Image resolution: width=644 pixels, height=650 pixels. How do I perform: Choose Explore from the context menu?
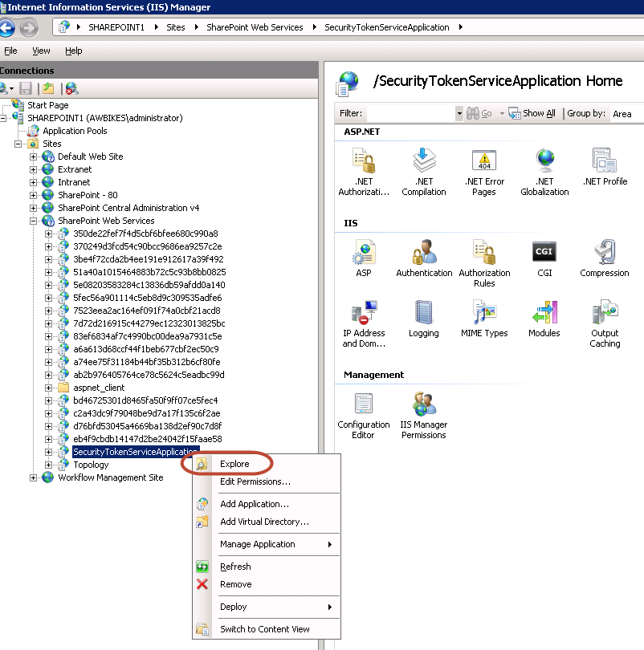point(267,464)
